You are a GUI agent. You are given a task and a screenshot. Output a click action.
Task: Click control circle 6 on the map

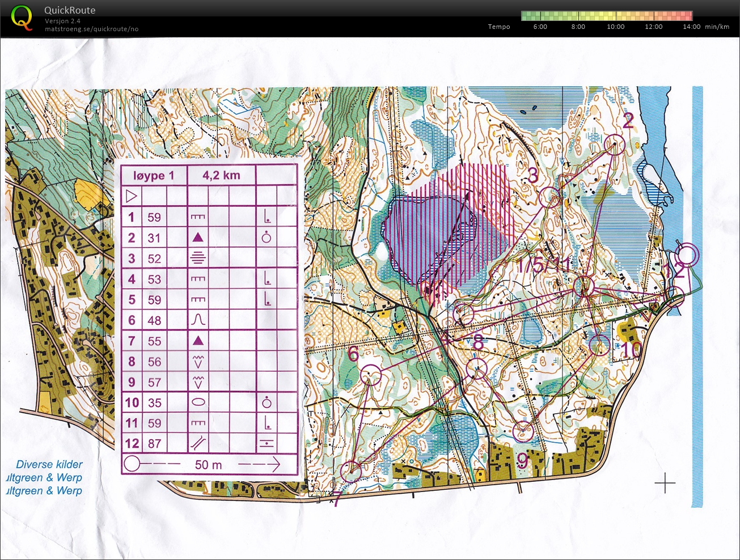coord(370,374)
